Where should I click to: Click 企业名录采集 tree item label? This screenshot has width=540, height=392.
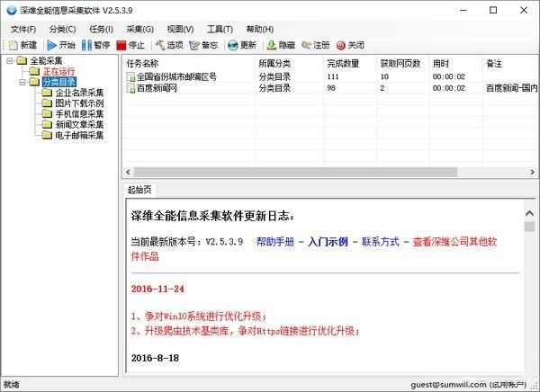point(79,93)
